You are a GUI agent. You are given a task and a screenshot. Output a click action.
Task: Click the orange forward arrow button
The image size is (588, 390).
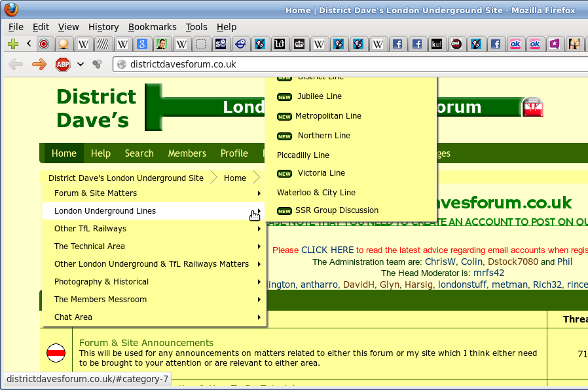39,64
